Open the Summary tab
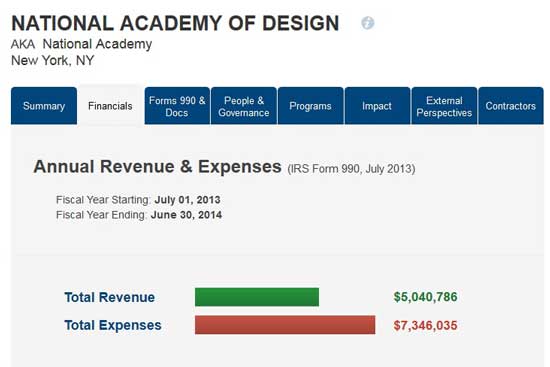Viewport: 550px width, 367px height. coord(44,106)
